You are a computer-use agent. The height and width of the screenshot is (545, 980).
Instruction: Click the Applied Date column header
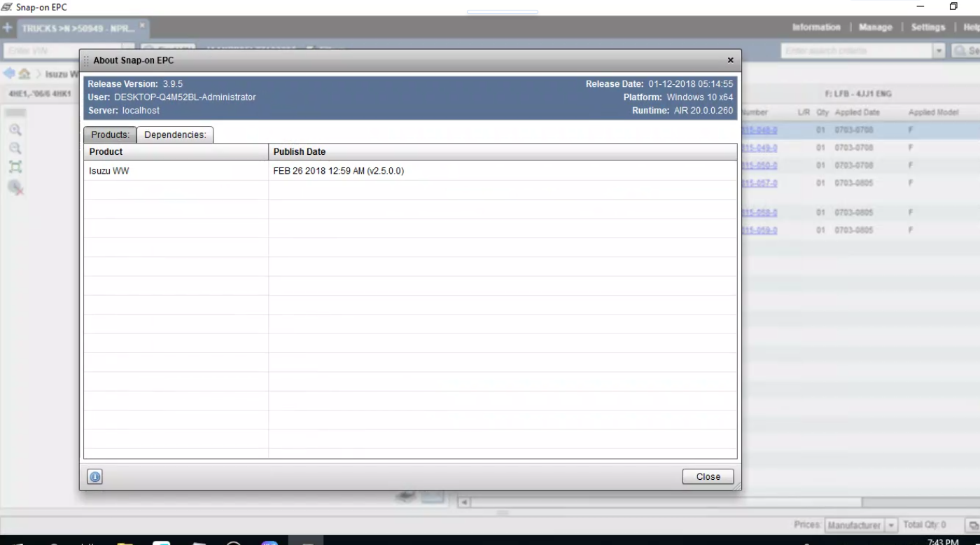coord(857,112)
